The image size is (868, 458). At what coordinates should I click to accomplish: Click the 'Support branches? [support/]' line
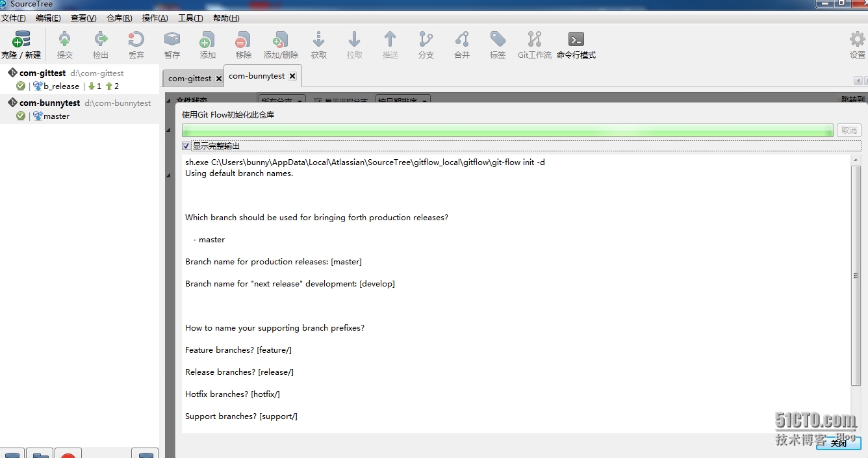(241, 416)
